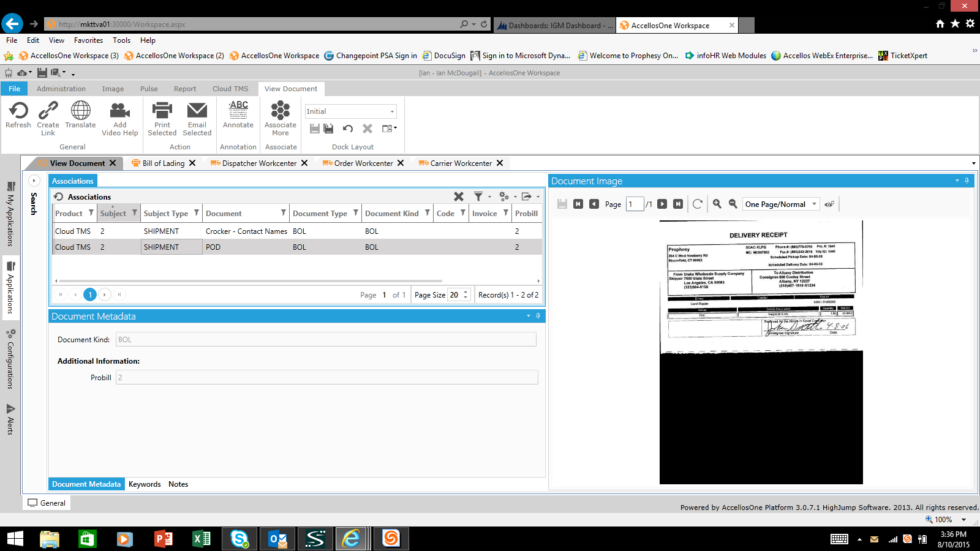
Task: Save the current dock layout
Action: tap(315, 129)
